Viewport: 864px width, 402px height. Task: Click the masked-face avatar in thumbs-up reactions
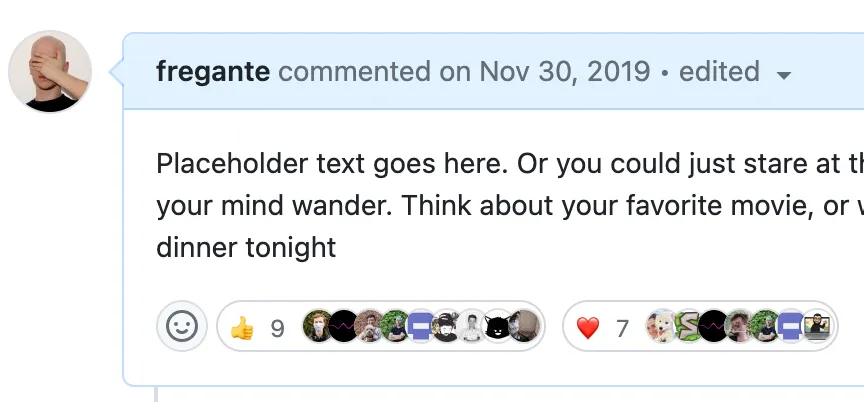[x=317, y=327]
